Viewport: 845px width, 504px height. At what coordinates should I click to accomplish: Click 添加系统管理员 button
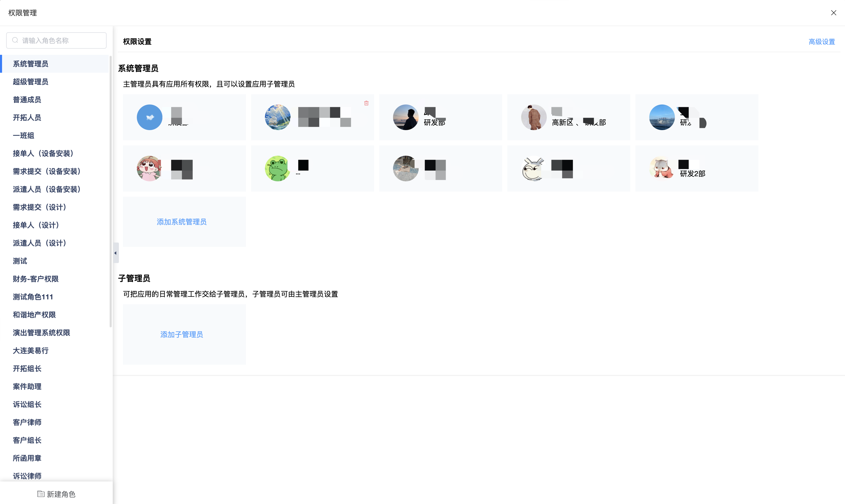tap(181, 222)
